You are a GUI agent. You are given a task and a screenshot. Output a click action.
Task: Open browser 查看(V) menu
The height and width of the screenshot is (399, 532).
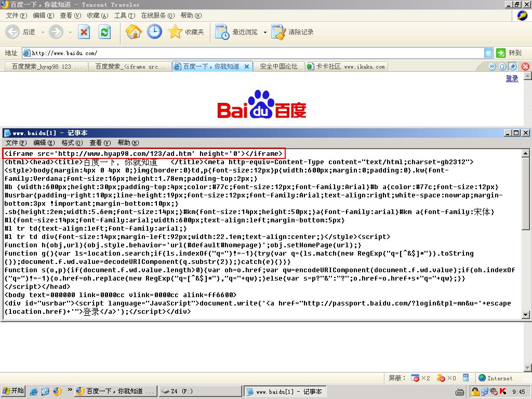tap(71, 16)
